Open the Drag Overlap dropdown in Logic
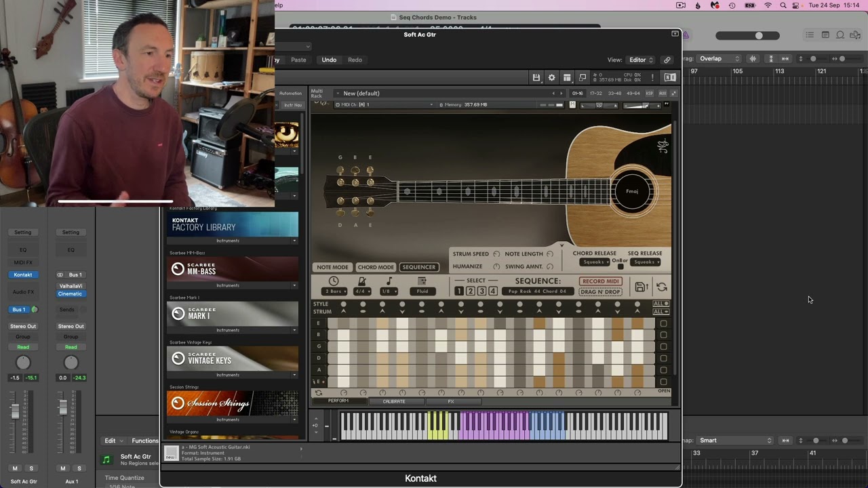 click(x=719, y=59)
